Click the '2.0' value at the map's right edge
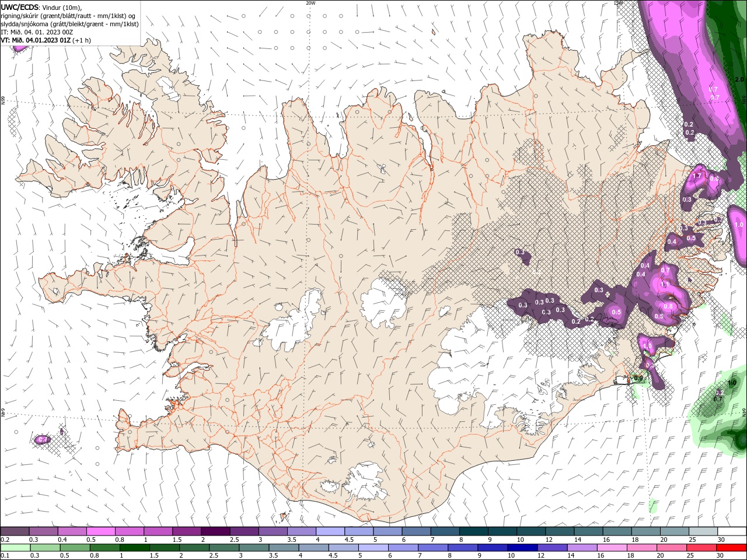The width and height of the screenshot is (747, 560). point(739,79)
